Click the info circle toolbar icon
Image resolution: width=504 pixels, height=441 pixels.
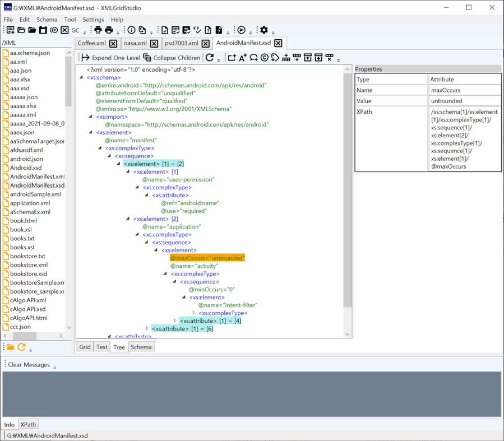tap(131, 30)
